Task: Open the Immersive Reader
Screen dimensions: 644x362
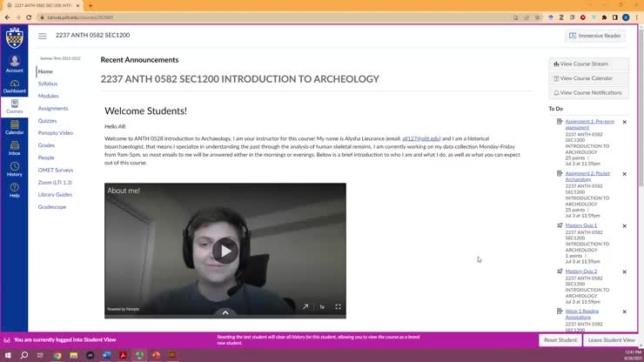Action: pos(594,36)
